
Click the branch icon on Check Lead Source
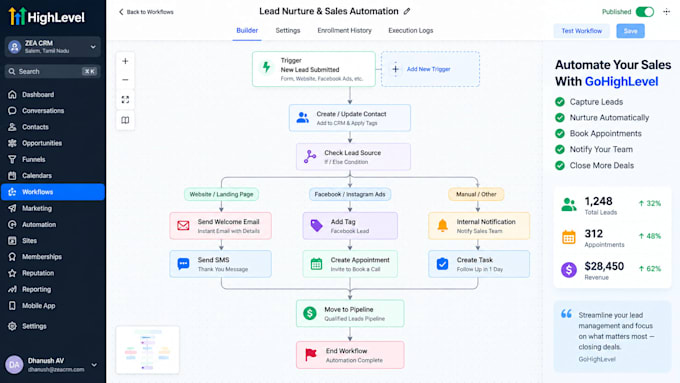(x=310, y=157)
